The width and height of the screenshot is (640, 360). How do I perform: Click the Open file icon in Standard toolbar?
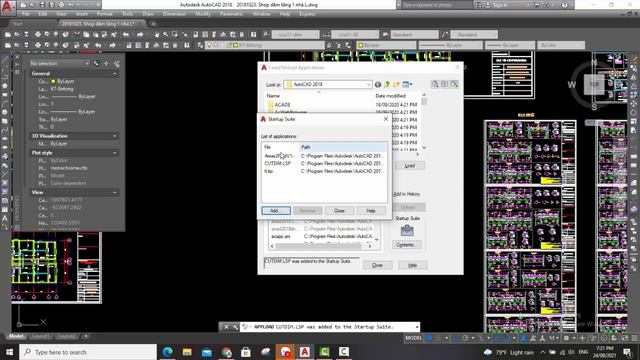click(17, 35)
